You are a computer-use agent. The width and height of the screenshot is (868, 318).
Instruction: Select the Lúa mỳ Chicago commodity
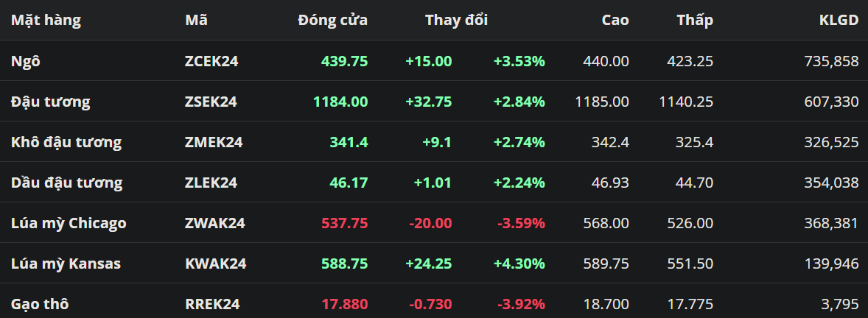pos(69,223)
